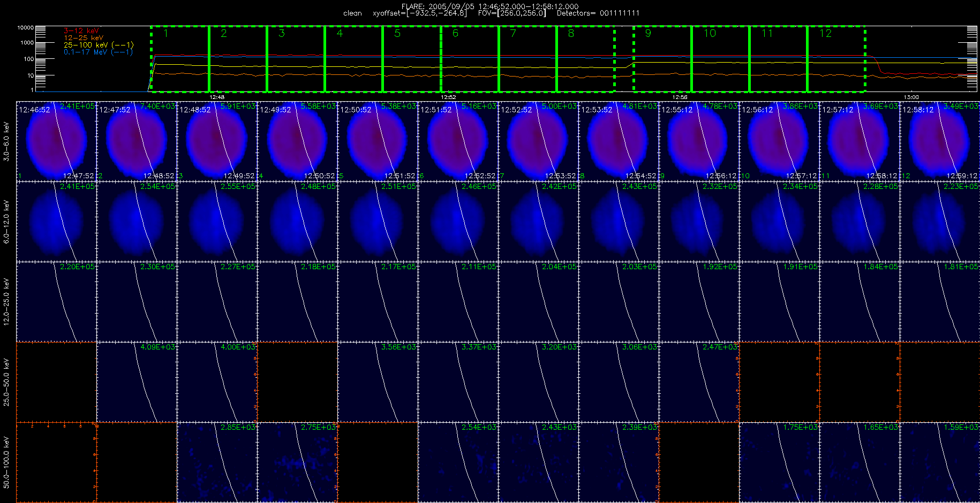Open the 50.0-100.0 keV image labeled 2.75E+03
This screenshot has width=980, height=503.
tap(297, 462)
